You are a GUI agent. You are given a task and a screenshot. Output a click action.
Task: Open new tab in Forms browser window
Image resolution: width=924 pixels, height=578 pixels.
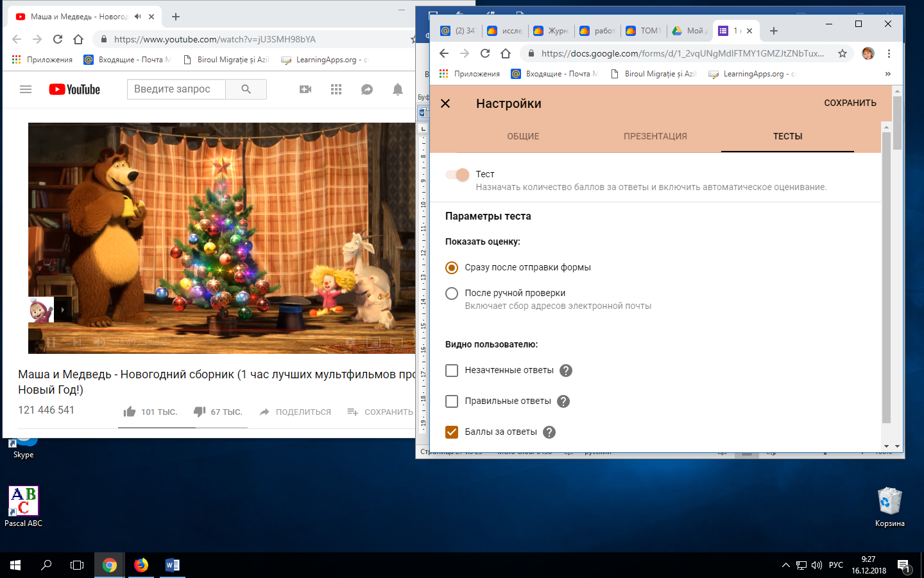pyautogui.click(x=774, y=31)
